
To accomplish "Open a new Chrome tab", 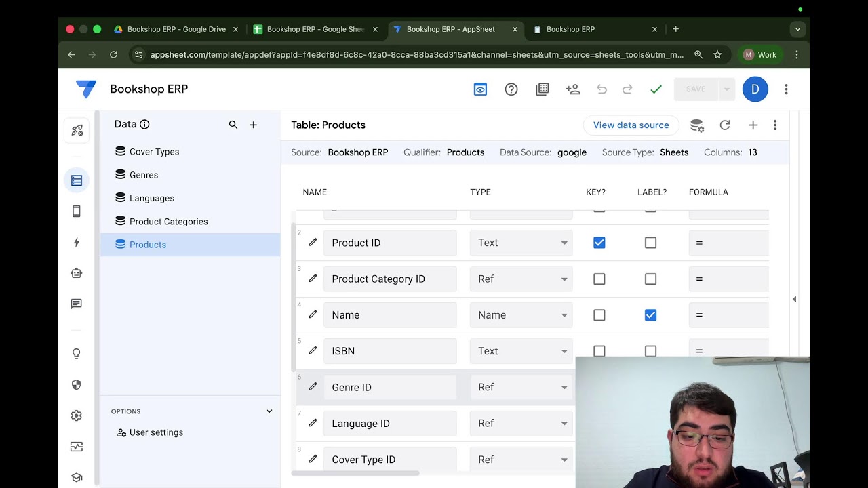I will pyautogui.click(x=675, y=29).
